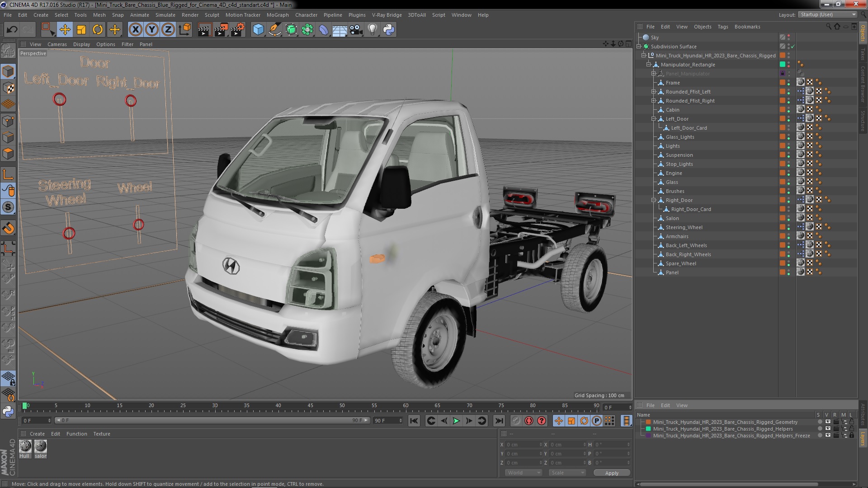Add a Camera object icon
The height and width of the screenshot is (488, 868).
click(x=356, y=30)
